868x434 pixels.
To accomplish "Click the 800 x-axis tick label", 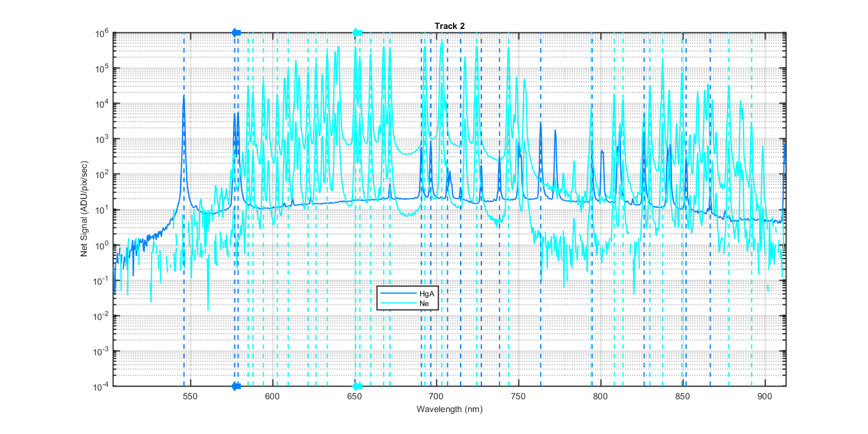I will [601, 396].
